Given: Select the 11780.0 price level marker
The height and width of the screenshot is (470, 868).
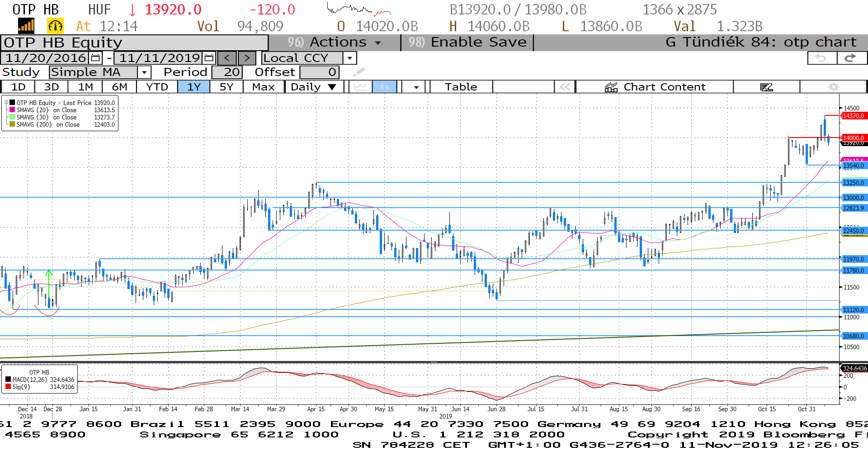Looking at the screenshot, I should 854,271.
